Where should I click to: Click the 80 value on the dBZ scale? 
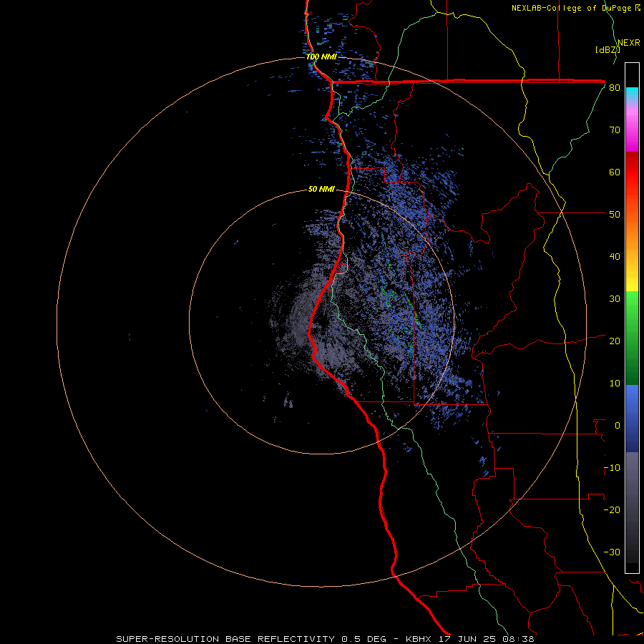615,88
